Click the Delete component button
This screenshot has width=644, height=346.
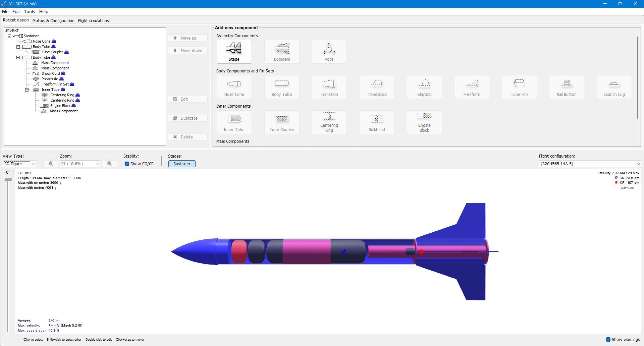(187, 137)
